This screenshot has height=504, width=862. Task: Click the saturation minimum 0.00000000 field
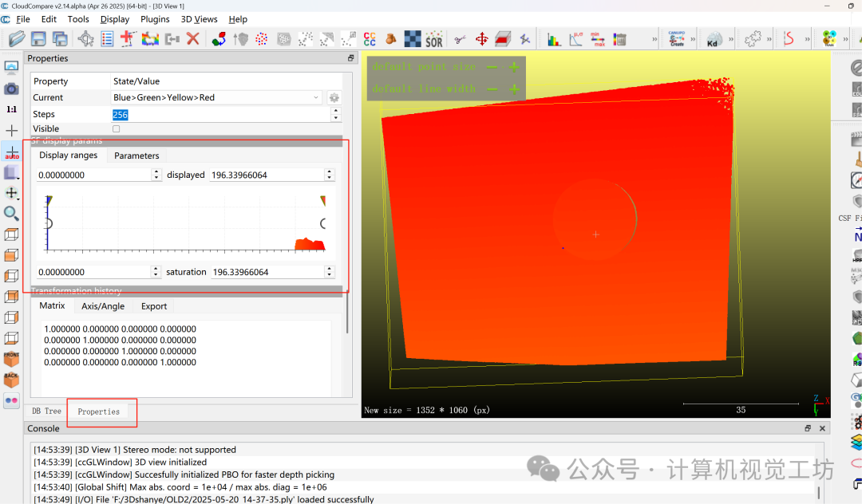[x=94, y=272]
